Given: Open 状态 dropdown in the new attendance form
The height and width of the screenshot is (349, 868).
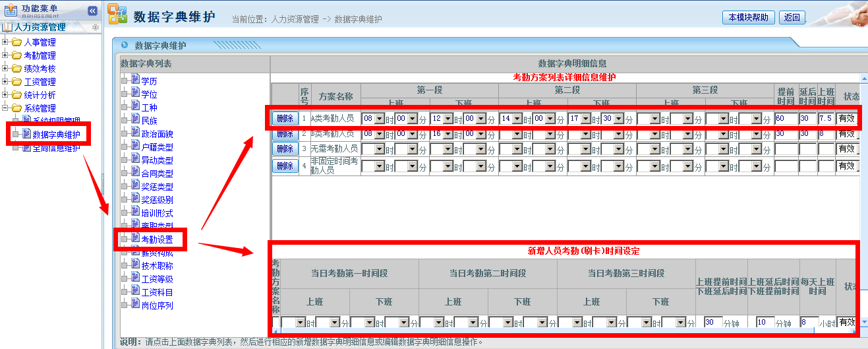Looking at the screenshot, I should (848, 323).
